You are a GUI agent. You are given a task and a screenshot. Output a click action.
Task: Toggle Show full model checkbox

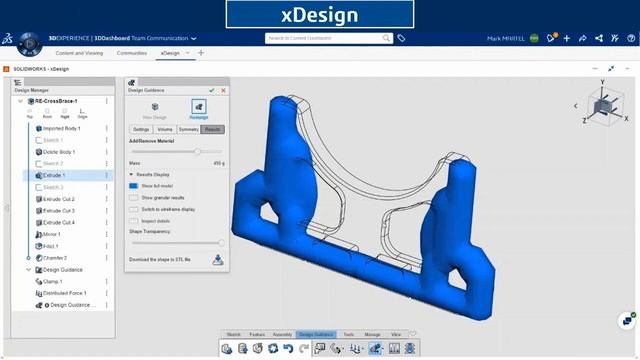(x=133, y=186)
